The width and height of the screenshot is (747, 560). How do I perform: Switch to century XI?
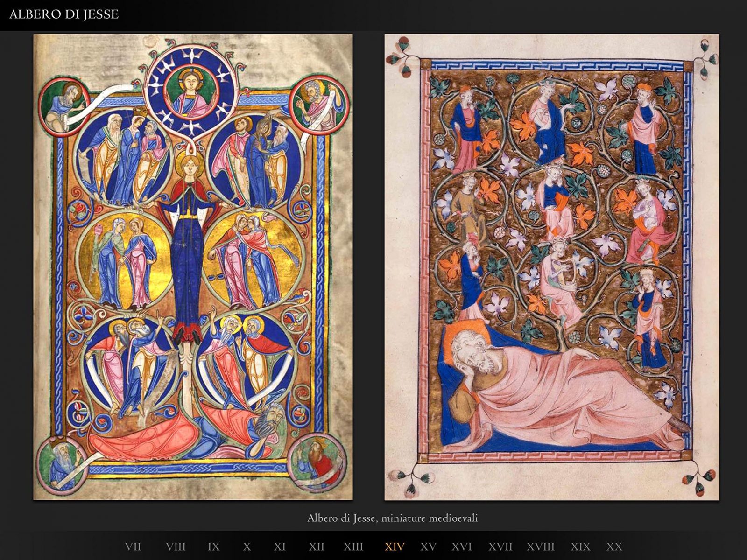280,546
